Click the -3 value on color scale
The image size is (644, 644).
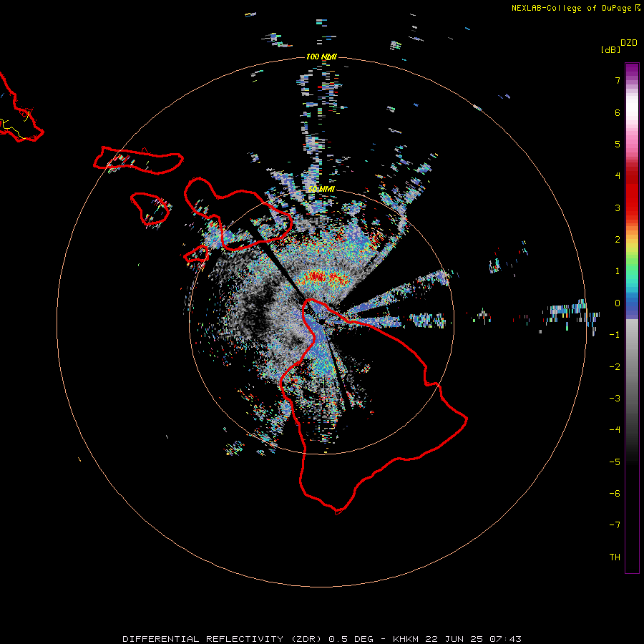(615, 399)
